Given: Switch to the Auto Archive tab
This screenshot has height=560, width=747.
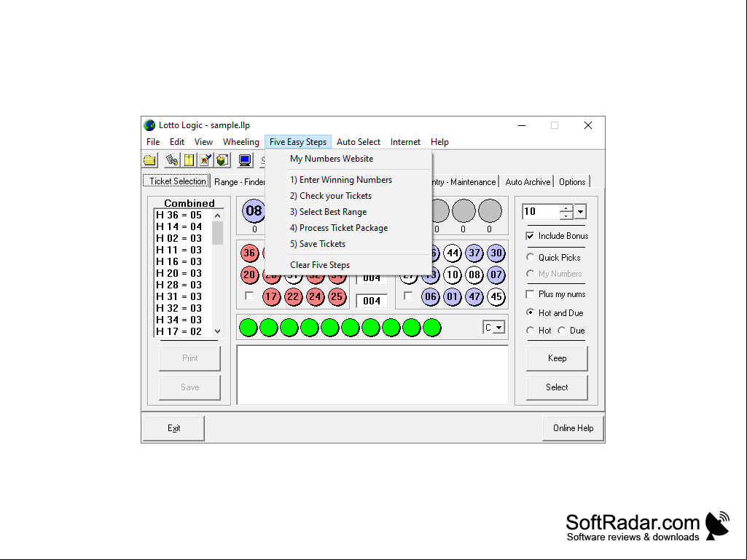Looking at the screenshot, I should (528, 182).
